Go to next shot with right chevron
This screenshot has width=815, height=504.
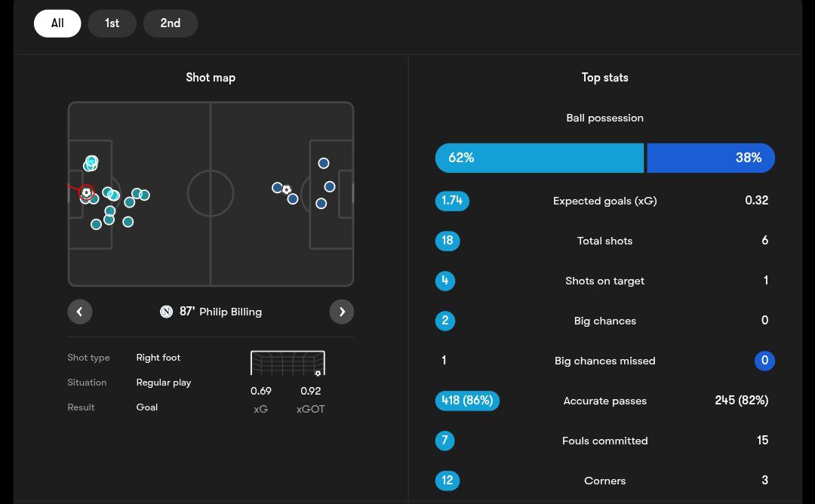pyautogui.click(x=342, y=312)
